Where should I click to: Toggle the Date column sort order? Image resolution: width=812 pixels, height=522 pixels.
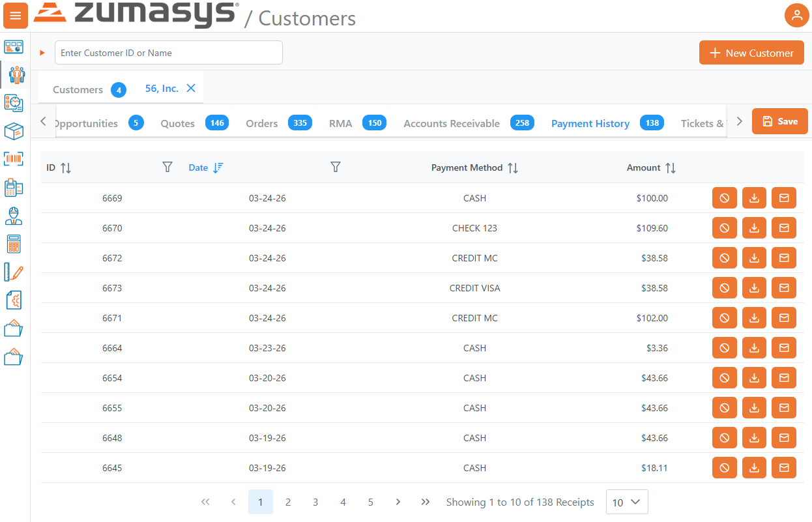click(x=221, y=167)
